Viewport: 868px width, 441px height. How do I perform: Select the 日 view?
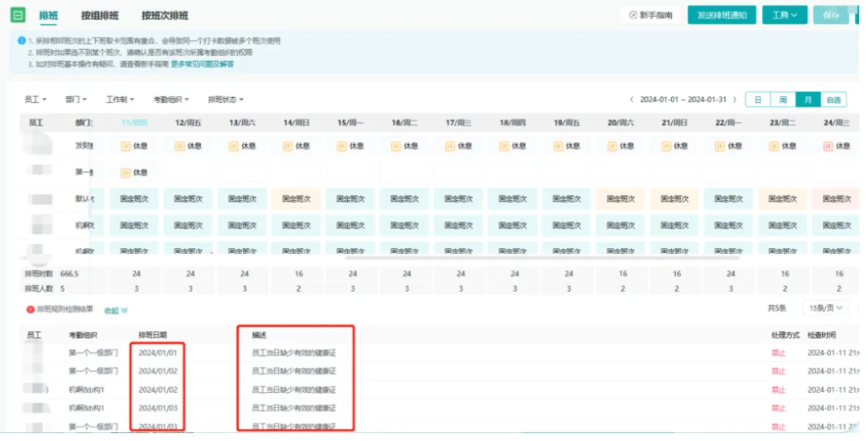[758, 100]
